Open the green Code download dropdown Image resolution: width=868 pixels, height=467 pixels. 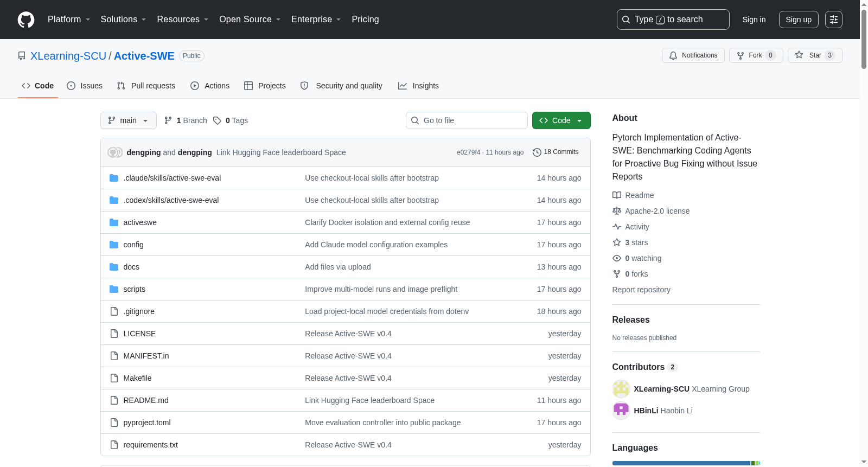coord(561,120)
